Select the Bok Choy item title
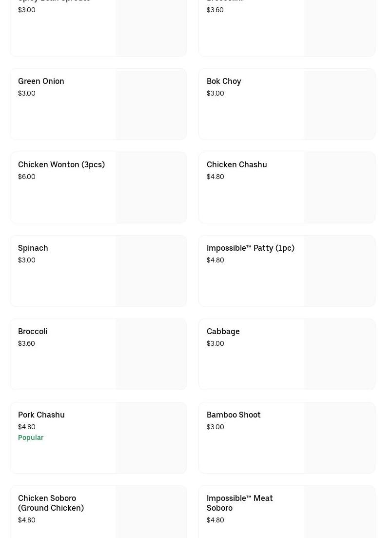392x538 pixels. [x=224, y=81]
